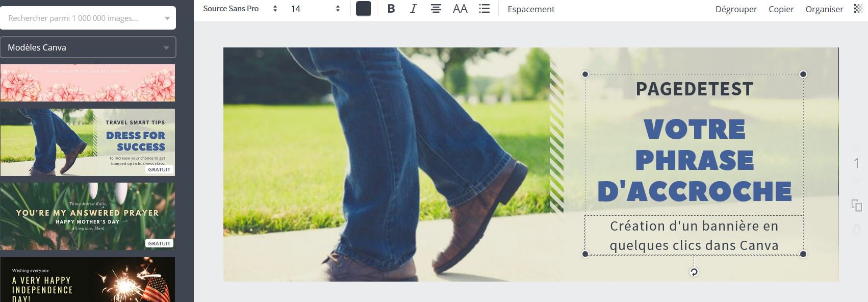Click the duplicate page icon
868x302 pixels.
point(857,206)
